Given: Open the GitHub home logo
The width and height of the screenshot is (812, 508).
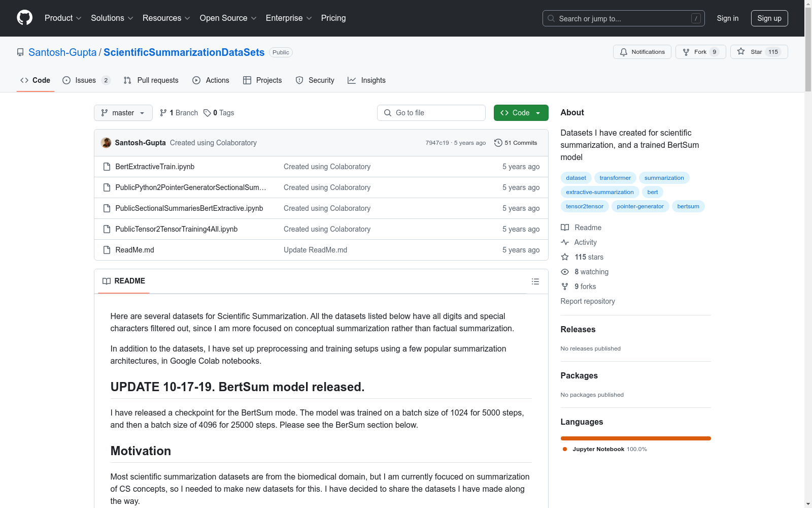Looking at the screenshot, I should tap(24, 18).
